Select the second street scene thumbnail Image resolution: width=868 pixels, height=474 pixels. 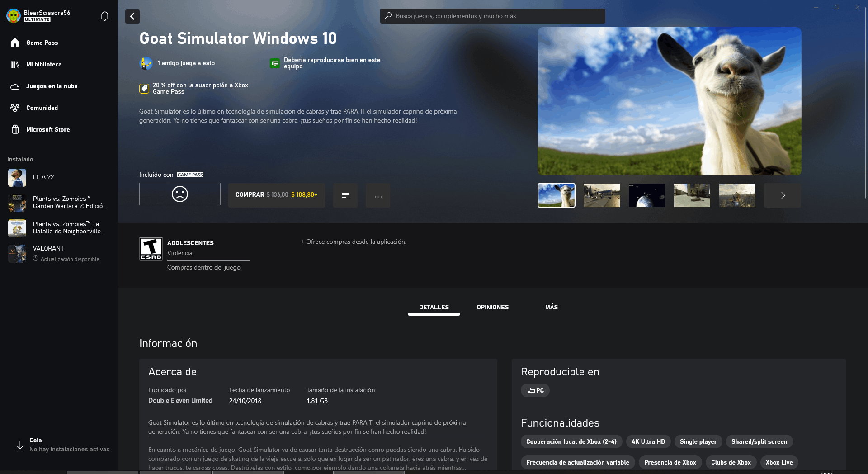coord(602,195)
